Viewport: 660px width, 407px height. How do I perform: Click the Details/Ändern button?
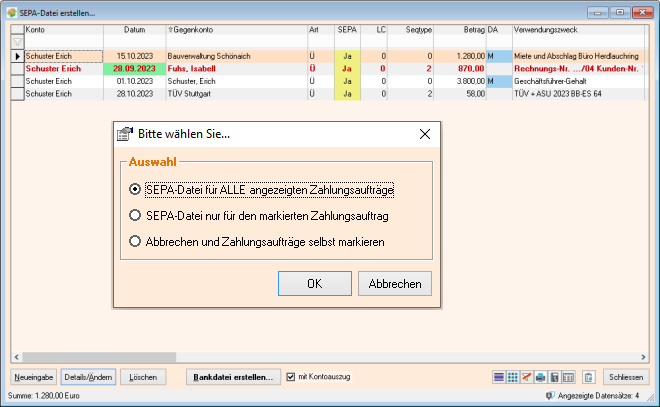click(x=88, y=377)
